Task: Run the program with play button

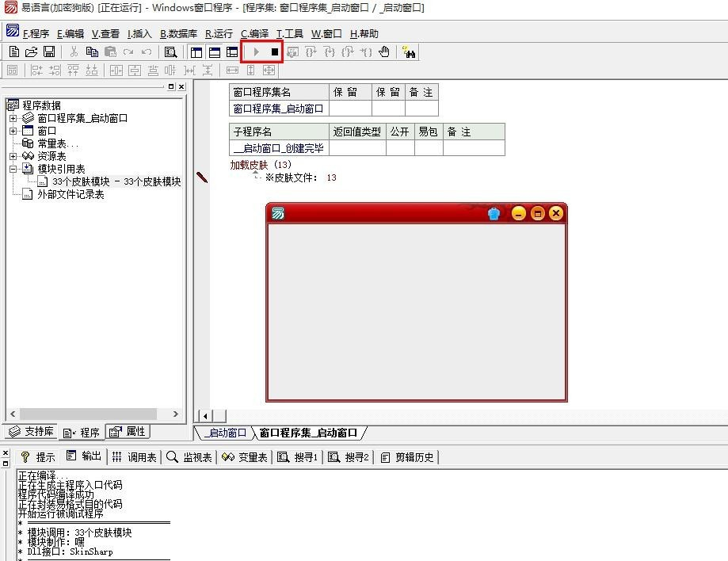Action: [x=256, y=52]
